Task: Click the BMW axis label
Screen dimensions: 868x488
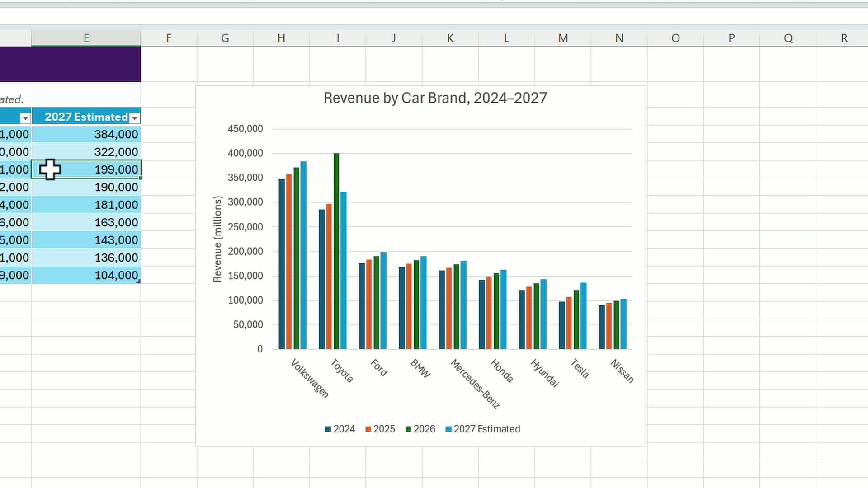Action: click(x=420, y=368)
